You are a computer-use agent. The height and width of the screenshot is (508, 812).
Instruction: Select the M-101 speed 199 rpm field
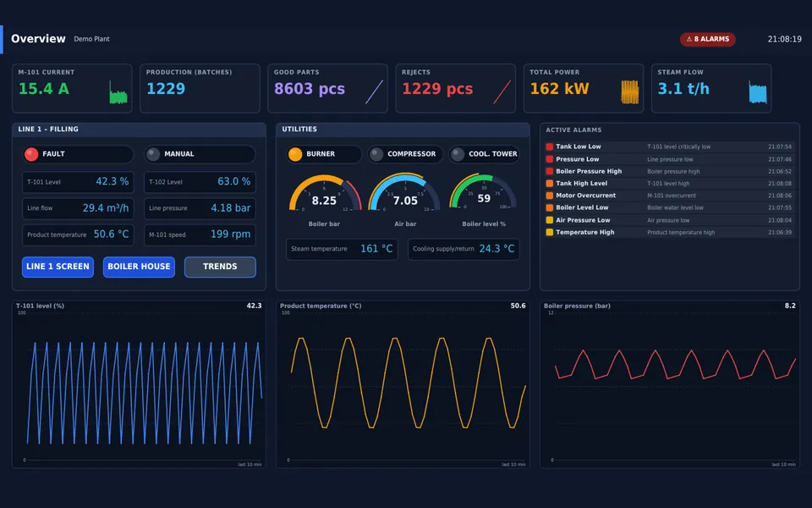pos(200,235)
